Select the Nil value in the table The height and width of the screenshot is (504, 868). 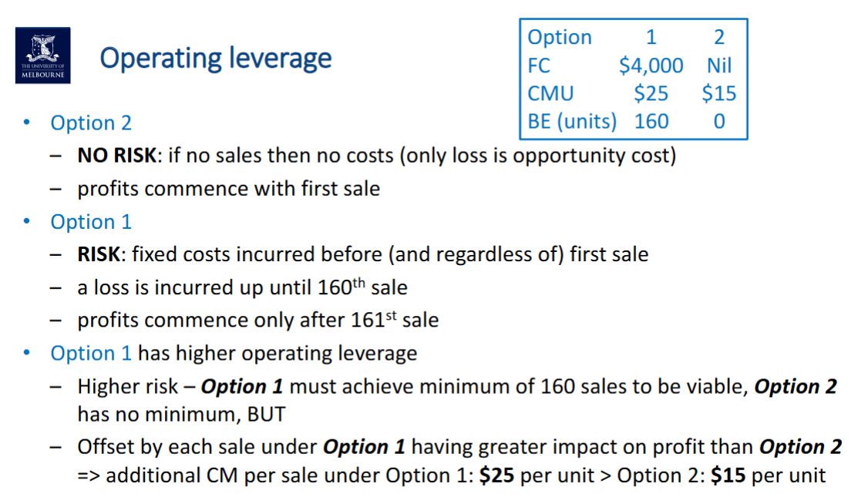coord(718,66)
